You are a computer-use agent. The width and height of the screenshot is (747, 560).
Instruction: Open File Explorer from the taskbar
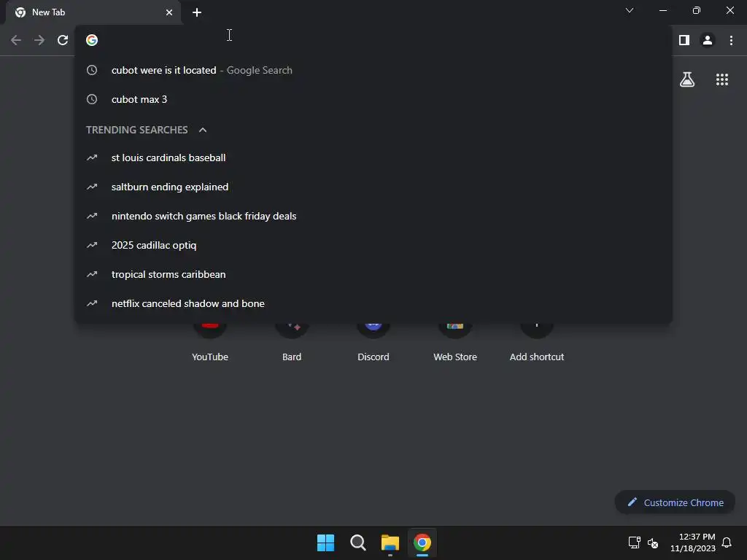tap(390, 542)
